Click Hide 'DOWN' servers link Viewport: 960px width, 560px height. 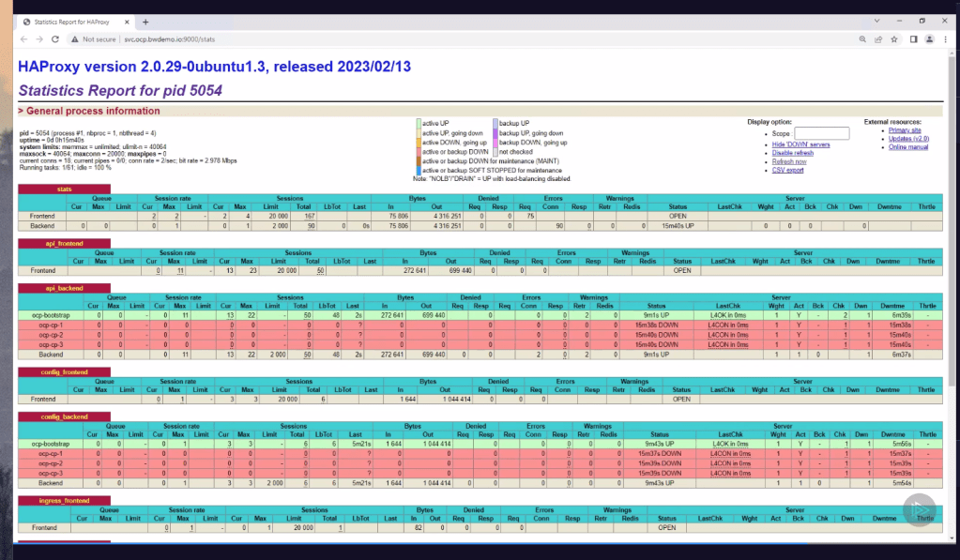click(x=800, y=144)
